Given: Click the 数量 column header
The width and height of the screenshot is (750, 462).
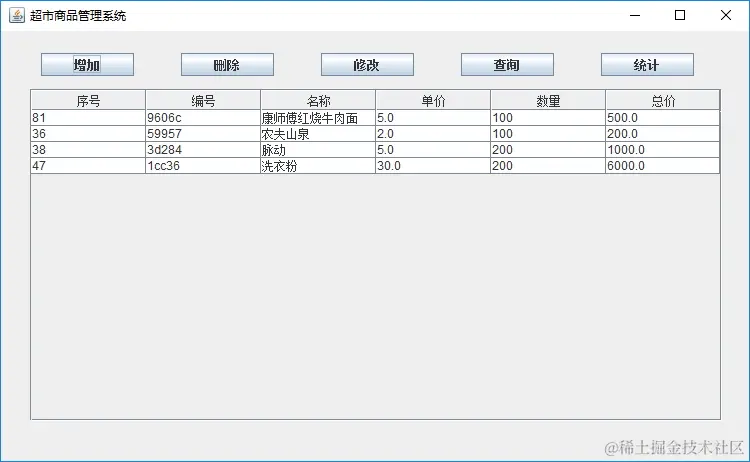Looking at the screenshot, I should coord(548,100).
